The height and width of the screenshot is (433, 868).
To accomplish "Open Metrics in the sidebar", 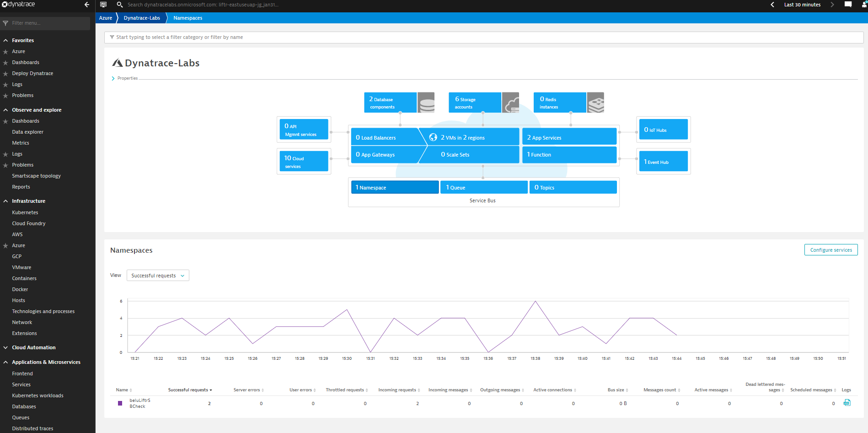I will tap(21, 143).
